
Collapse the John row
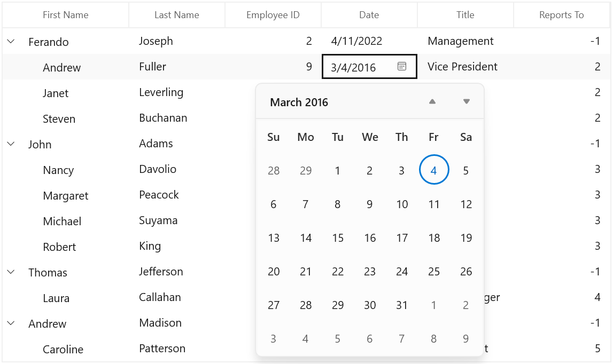click(11, 144)
